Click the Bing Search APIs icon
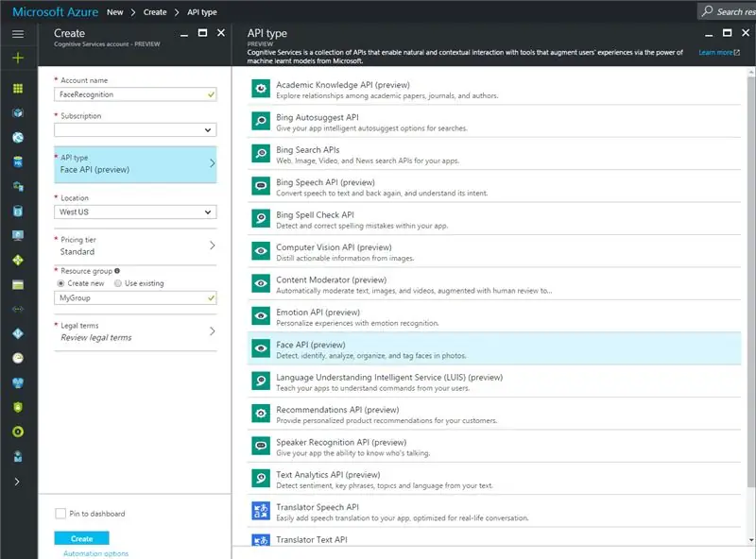This screenshot has height=559, width=756. click(261, 154)
